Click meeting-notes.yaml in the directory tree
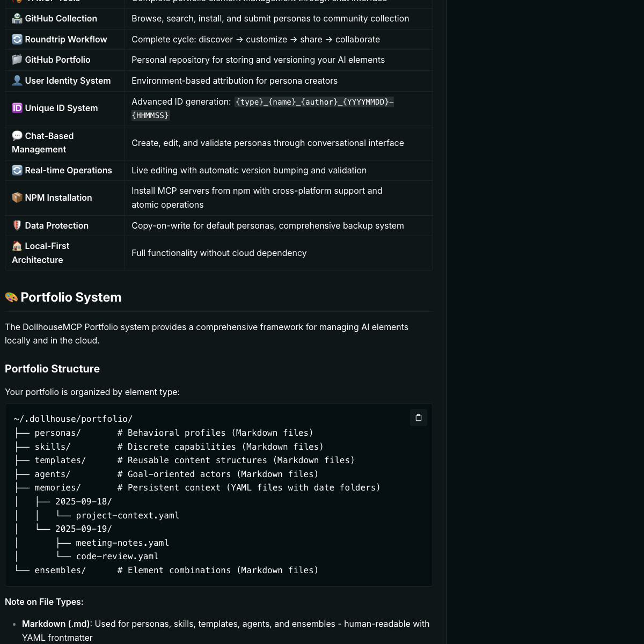 tap(122, 543)
